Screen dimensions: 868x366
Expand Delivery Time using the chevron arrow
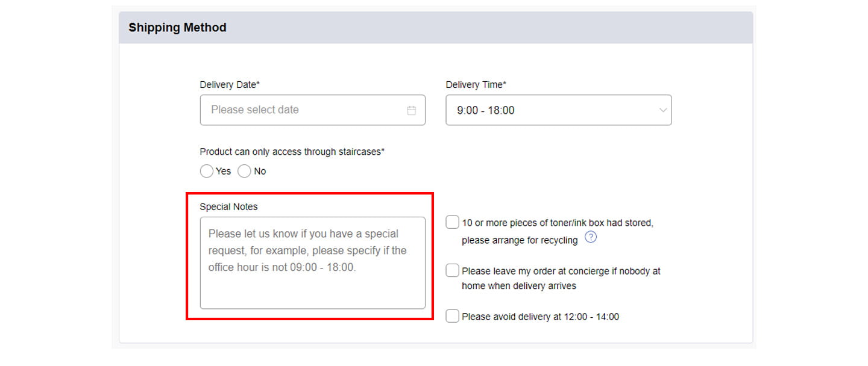pos(663,110)
